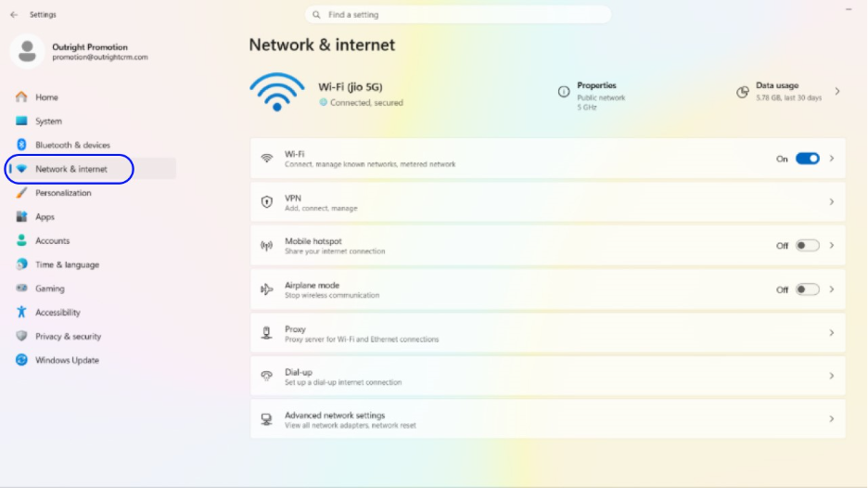This screenshot has height=488, width=868.
Task: Enable the Mobile hotspot toggle
Action: [x=807, y=246]
